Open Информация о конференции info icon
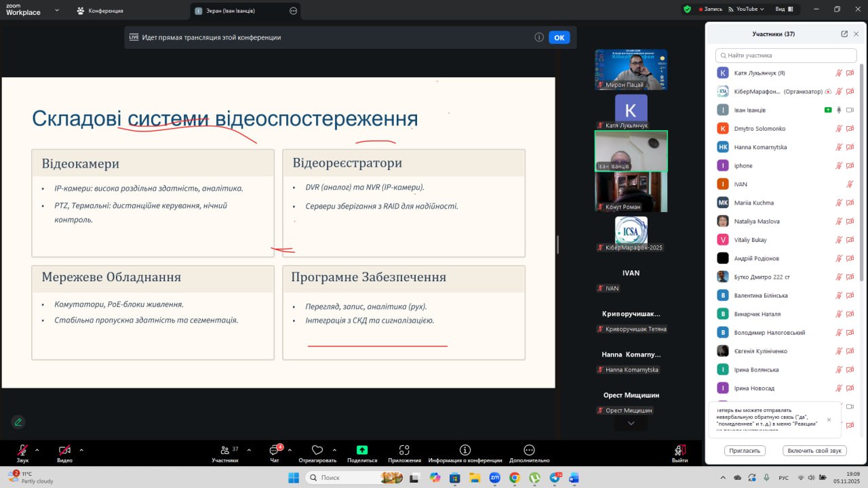 pos(465,450)
